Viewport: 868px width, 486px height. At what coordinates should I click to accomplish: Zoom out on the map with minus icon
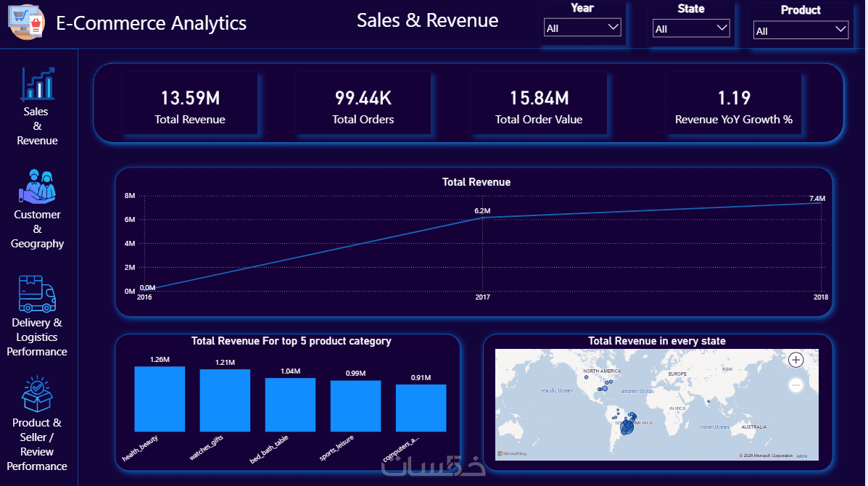795,385
